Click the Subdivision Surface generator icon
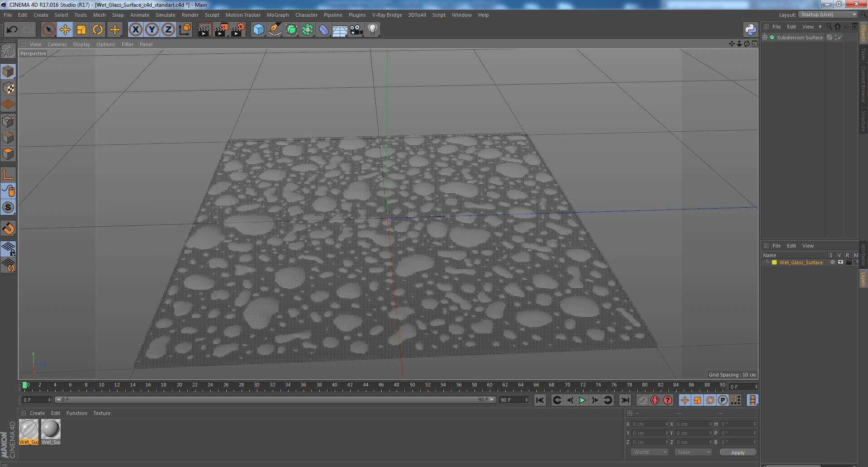This screenshot has height=467, width=868. pos(291,30)
